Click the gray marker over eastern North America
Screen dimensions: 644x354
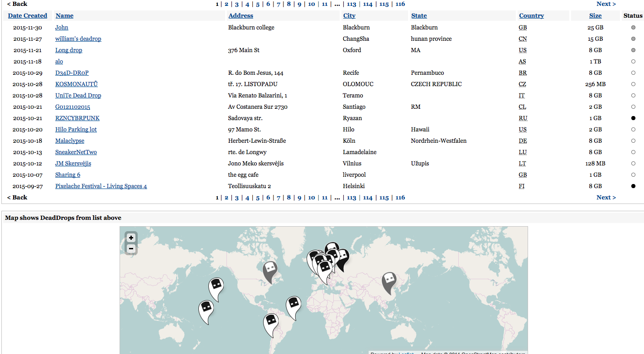coord(270,270)
